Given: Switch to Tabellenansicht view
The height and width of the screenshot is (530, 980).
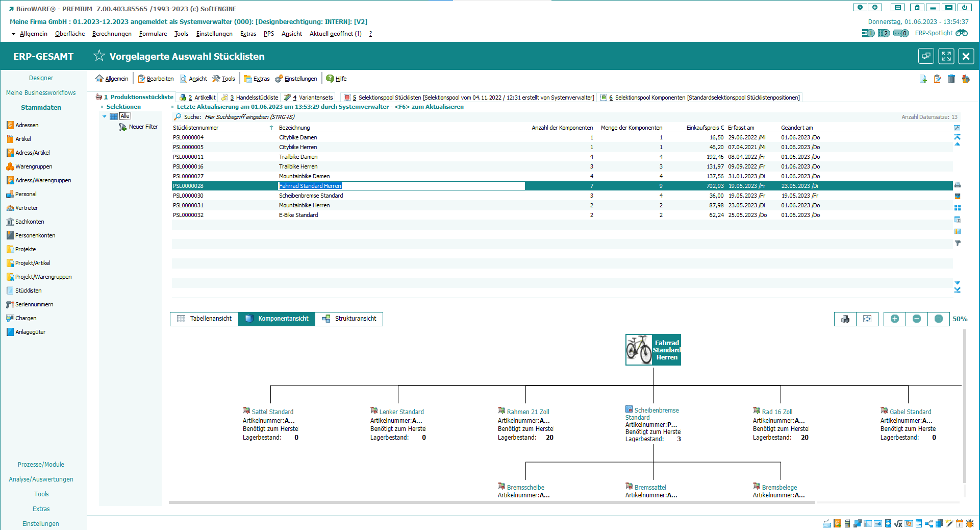Looking at the screenshot, I should pyautogui.click(x=204, y=319).
